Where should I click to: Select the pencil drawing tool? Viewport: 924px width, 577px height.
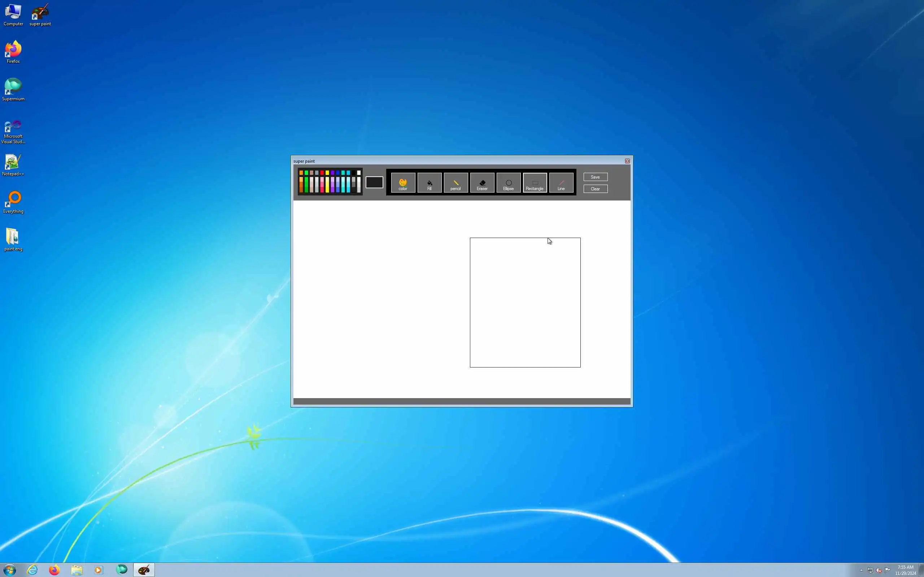pyautogui.click(x=456, y=183)
